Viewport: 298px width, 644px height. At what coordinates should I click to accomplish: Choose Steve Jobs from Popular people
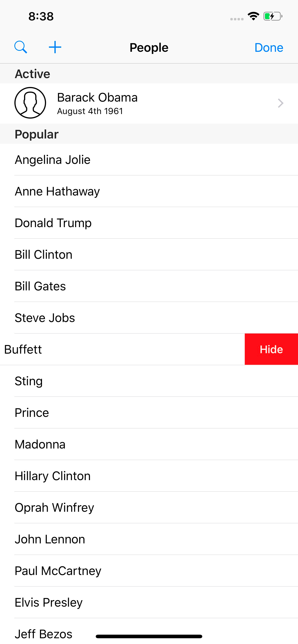(45, 318)
